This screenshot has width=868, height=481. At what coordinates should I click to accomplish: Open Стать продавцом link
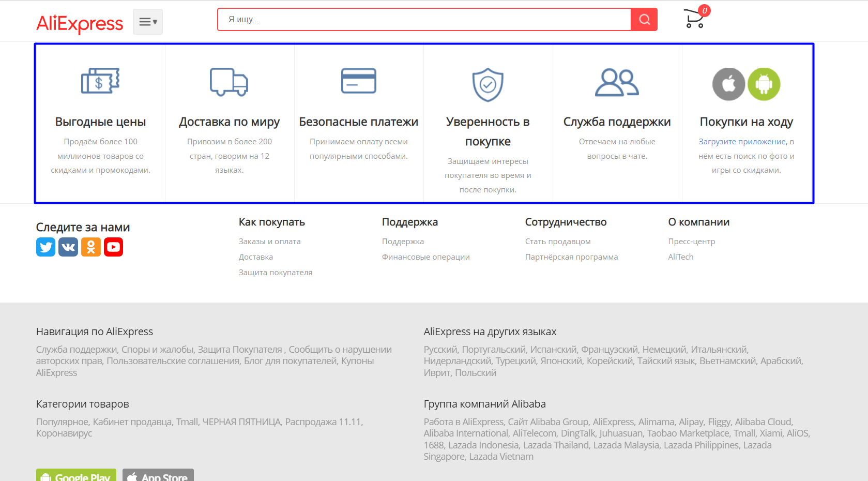pos(558,242)
